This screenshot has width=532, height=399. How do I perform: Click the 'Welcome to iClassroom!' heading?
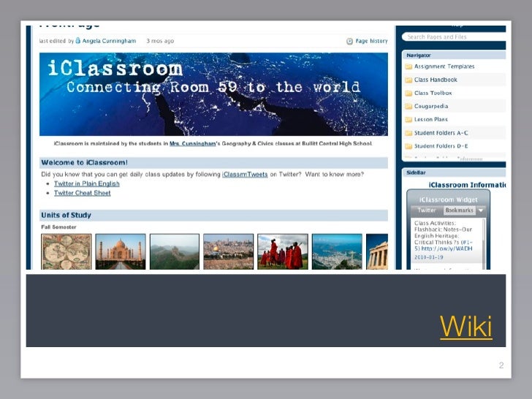click(85, 162)
